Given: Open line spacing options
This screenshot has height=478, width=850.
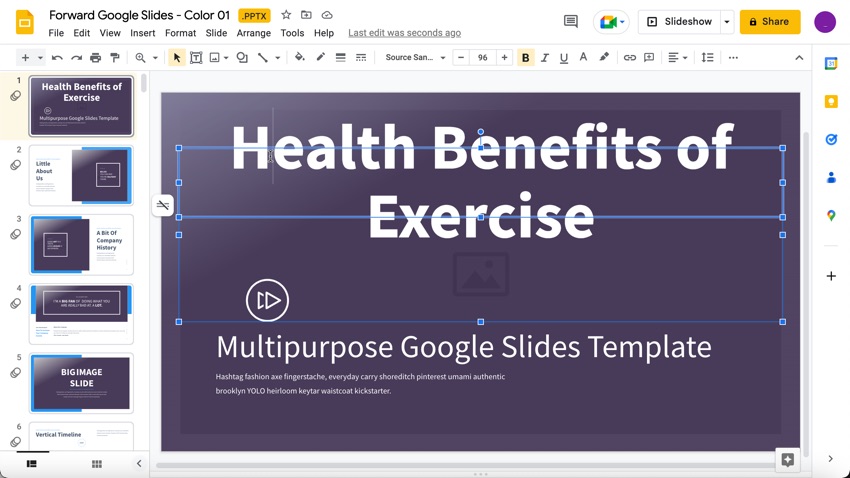Looking at the screenshot, I should click(707, 57).
